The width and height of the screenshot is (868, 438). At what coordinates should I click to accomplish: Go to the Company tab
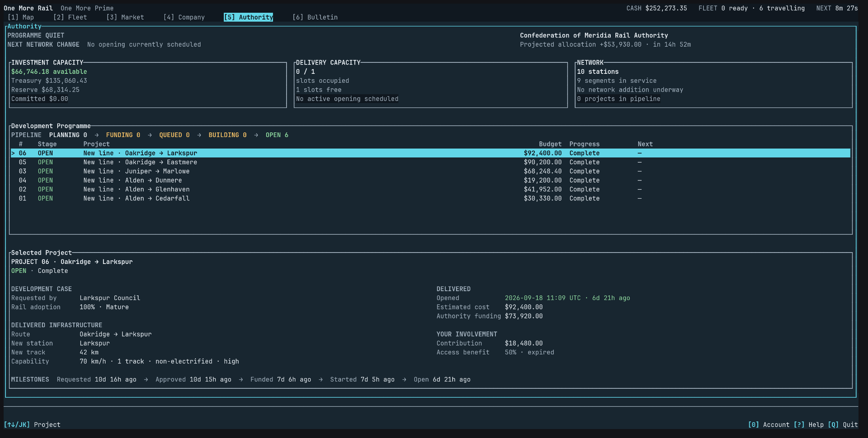click(184, 17)
